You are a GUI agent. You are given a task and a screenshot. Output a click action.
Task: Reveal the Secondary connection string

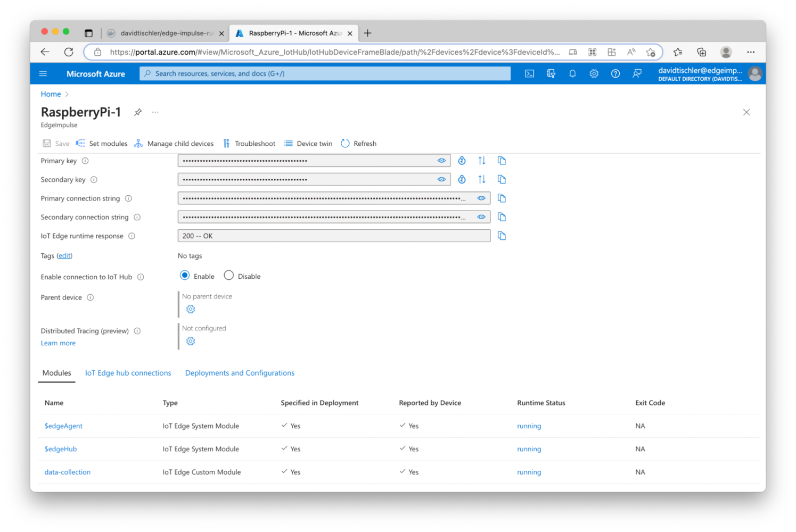pos(481,217)
